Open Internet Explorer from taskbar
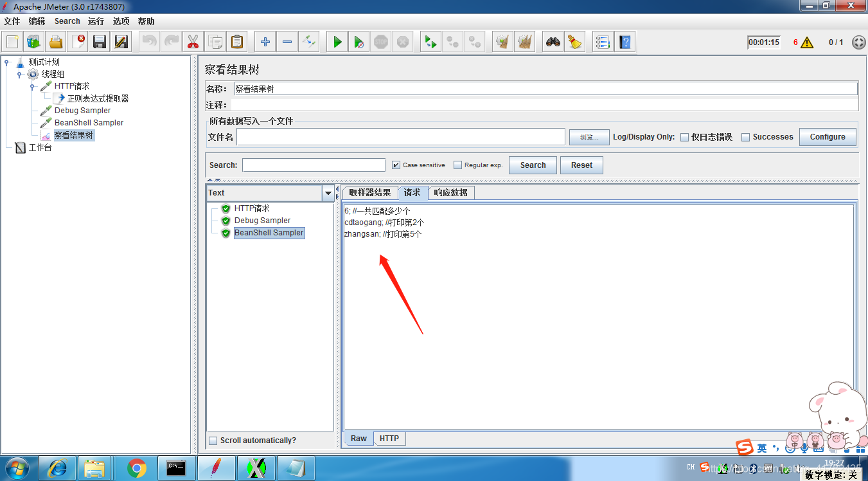 pos(57,469)
